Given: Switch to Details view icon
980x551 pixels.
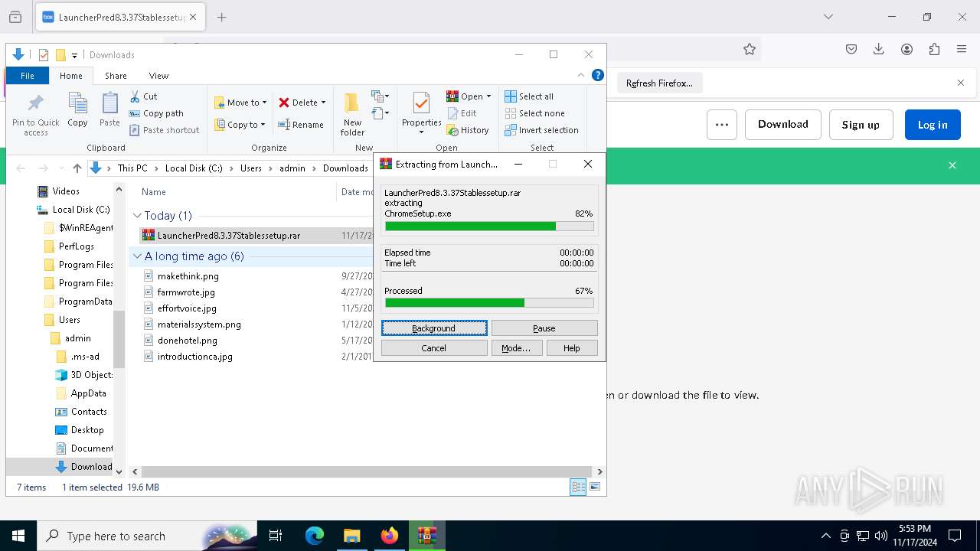Looking at the screenshot, I should tap(578, 487).
